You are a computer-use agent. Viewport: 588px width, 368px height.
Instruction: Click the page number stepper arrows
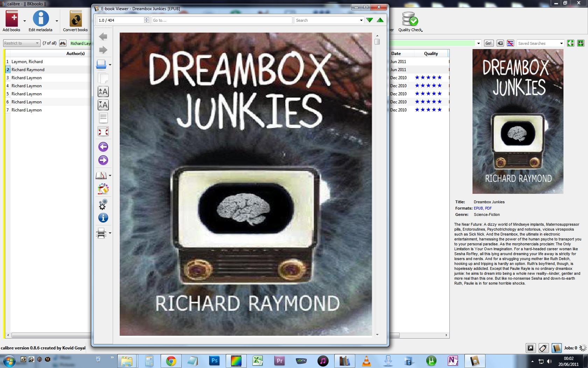(x=146, y=20)
